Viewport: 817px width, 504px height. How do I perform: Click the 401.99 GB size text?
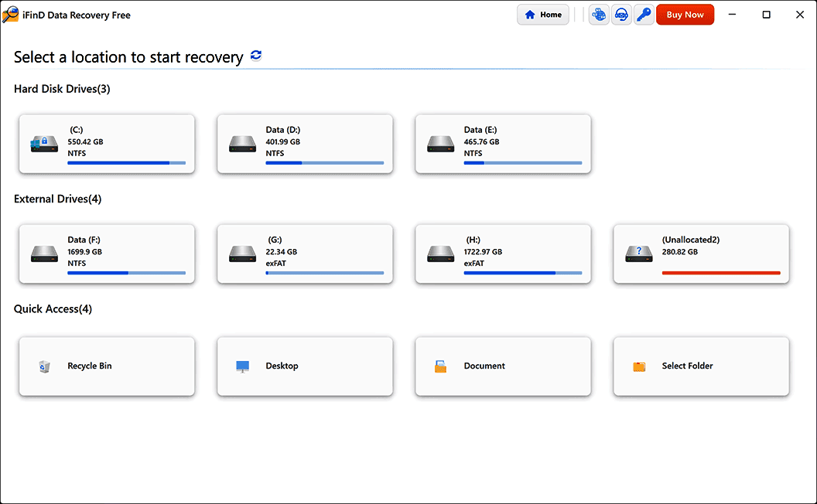pyautogui.click(x=283, y=141)
